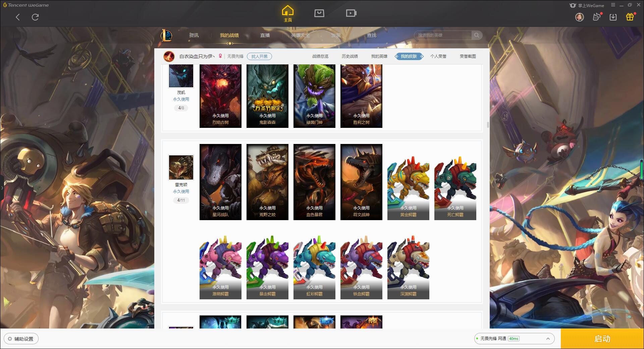Open the 战绩总览 sub-tab
The image size is (644, 349).
(x=320, y=56)
